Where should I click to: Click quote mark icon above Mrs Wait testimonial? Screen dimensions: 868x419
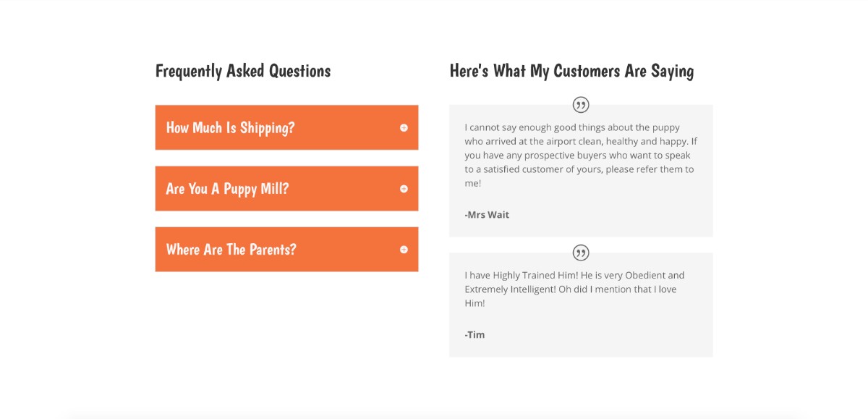[581, 105]
